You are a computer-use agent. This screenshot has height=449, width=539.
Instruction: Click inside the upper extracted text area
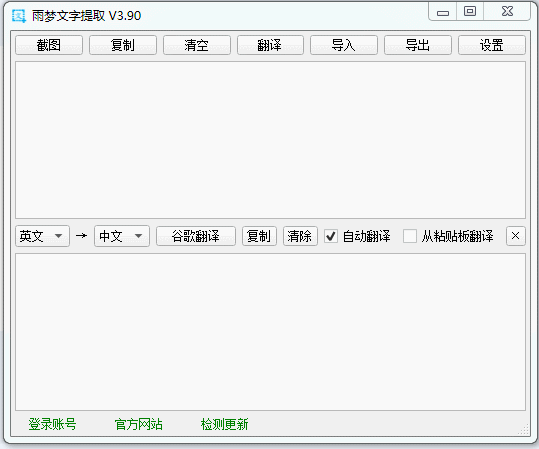[270, 140]
